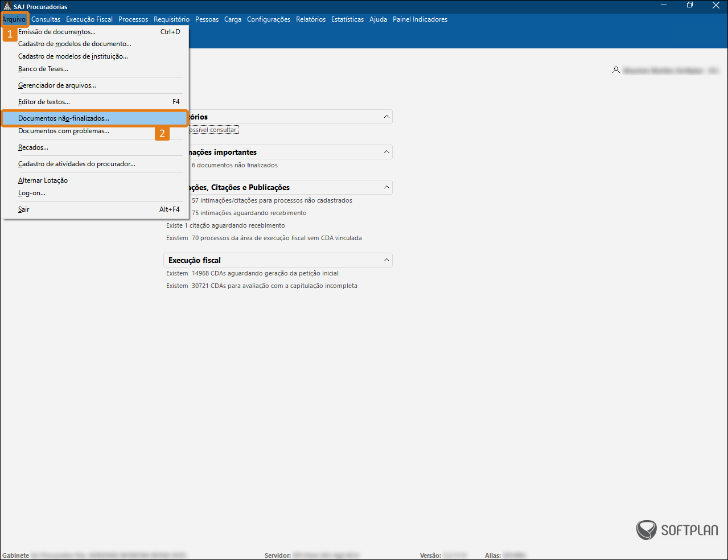This screenshot has width=728, height=560.
Task: Select Documentos com problemas entry
Action: [x=64, y=131]
